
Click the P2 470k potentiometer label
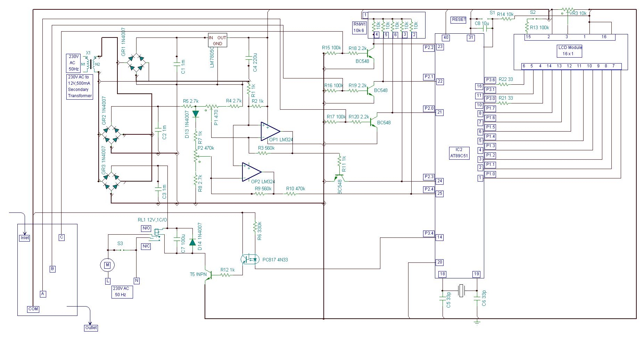[206, 148]
